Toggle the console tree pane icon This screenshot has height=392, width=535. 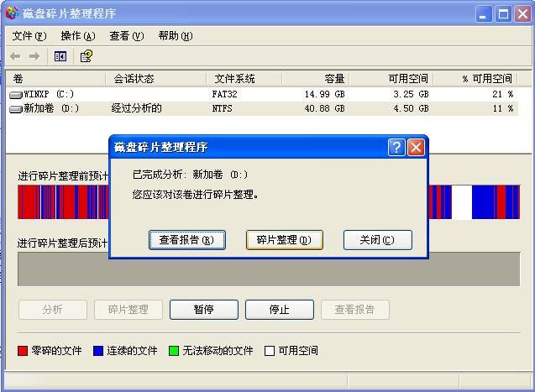[x=60, y=56]
